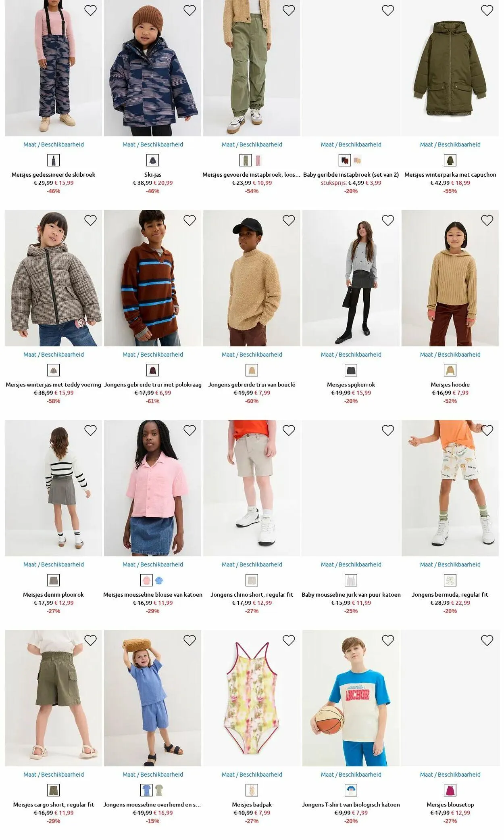View the Baby mousseline jurk van puur katoen product
The image size is (504, 840).
point(351,595)
